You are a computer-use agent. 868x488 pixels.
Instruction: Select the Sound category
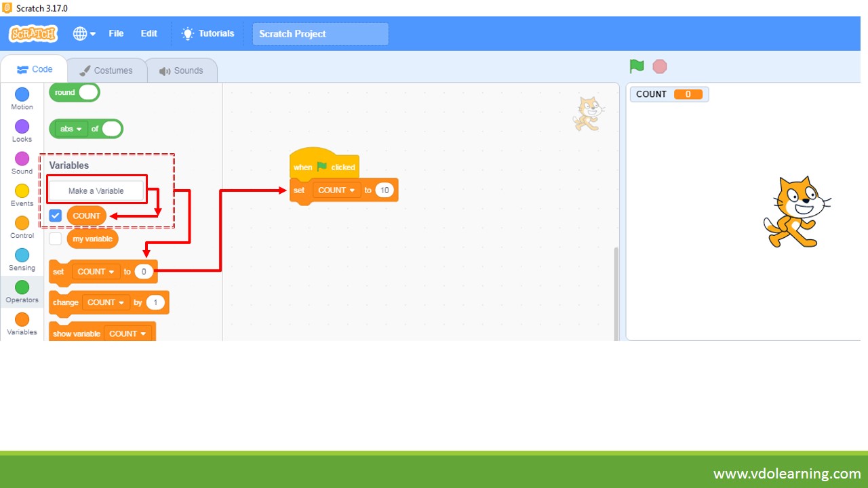point(22,163)
